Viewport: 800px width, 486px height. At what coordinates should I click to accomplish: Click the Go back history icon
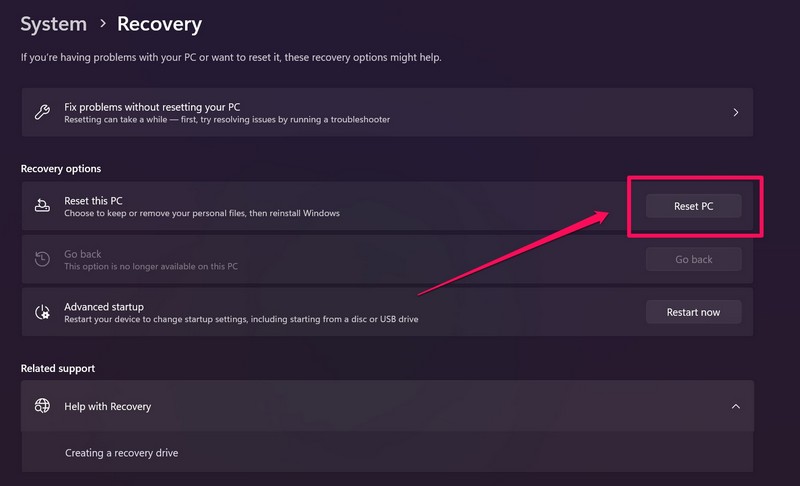(x=42, y=260)
